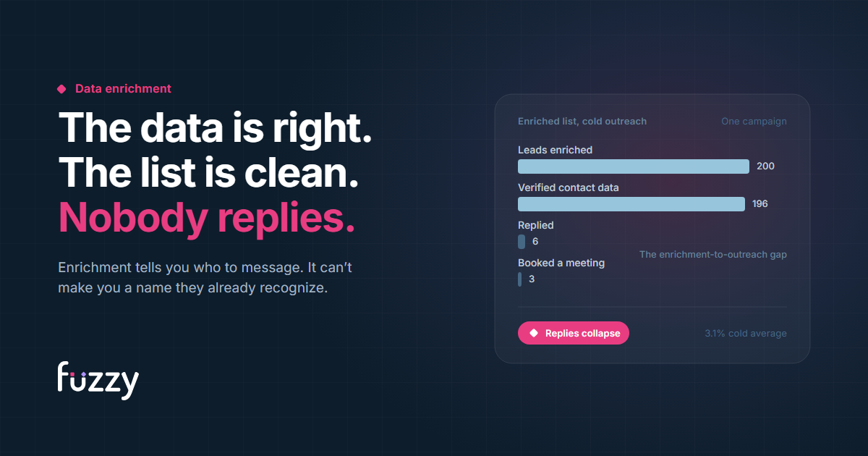
Task: Click The data is right headline
Action: pyautogui.click(x=215, y=127)
